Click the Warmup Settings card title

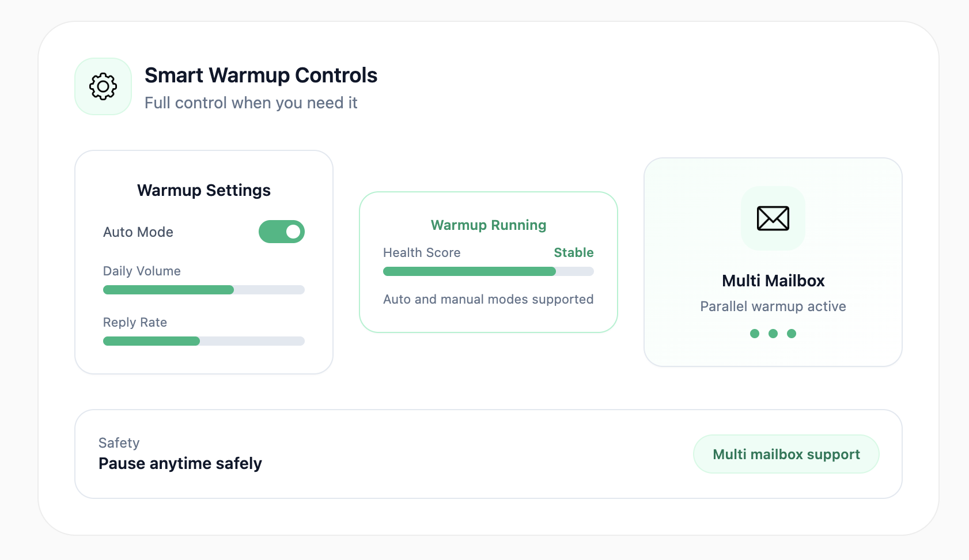point(204,190)
